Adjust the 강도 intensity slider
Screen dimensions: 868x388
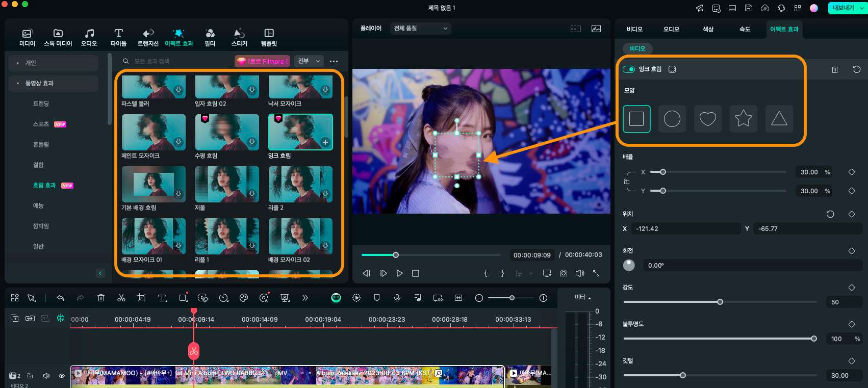pyautogui.click(x=720, y=302)
